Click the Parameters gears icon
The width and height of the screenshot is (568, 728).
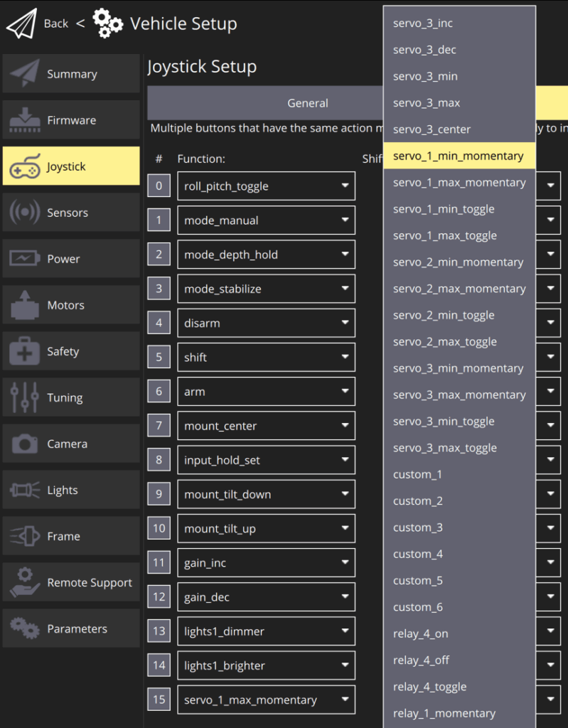(x=25, y=628)
